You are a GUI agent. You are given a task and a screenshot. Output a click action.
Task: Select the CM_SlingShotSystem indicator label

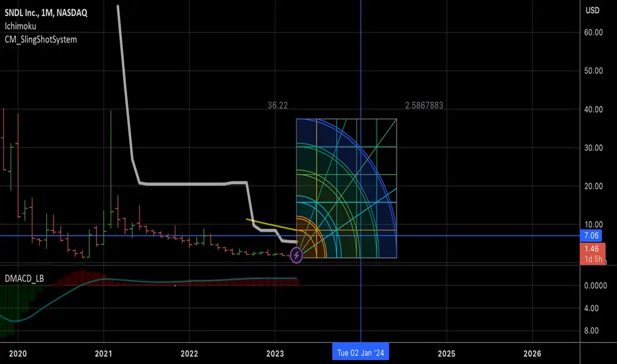[41, 39]
